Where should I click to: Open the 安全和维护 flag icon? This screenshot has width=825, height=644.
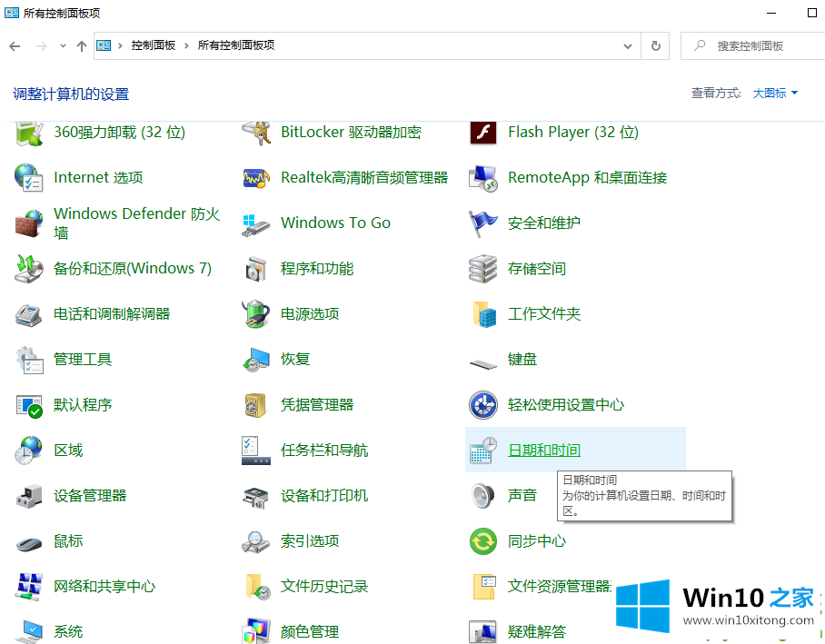tap(483, 223)
